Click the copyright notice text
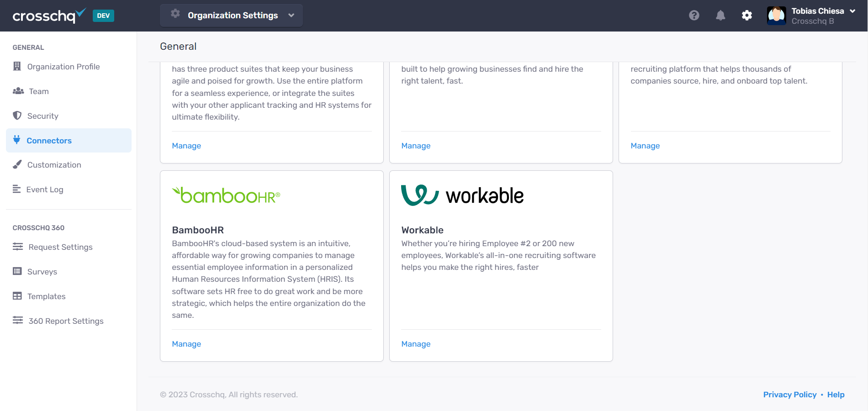Viewport: 868px width, 411px height. point(229,395)
